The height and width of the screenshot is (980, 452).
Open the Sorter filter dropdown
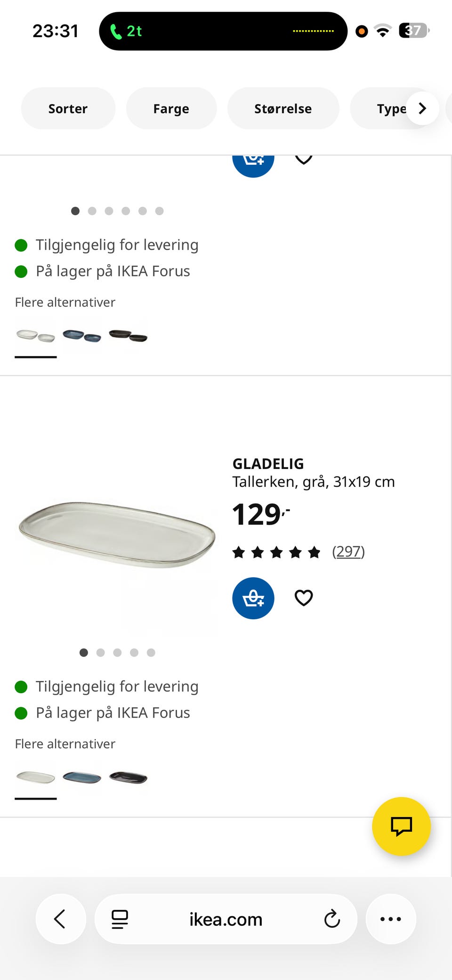(68, 109)
